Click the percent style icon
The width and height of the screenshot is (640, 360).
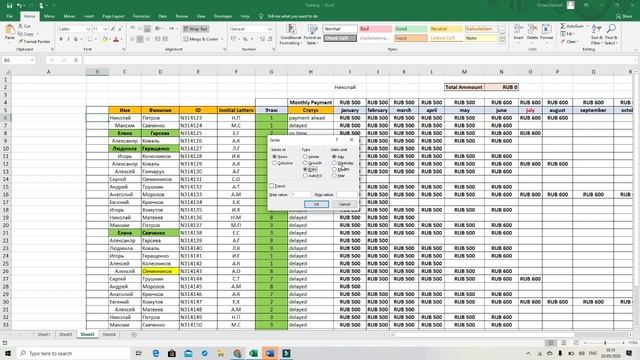click(245, 39)
